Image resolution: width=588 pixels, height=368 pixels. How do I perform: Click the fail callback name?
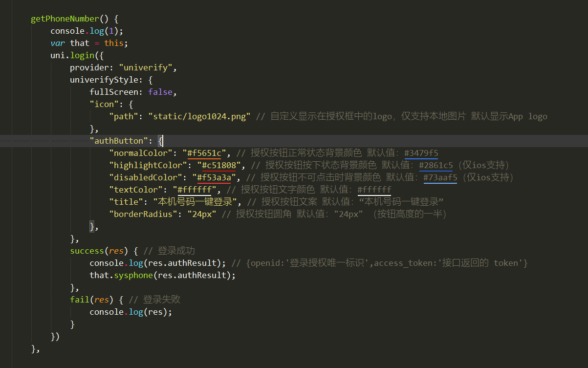coord(79,300)
